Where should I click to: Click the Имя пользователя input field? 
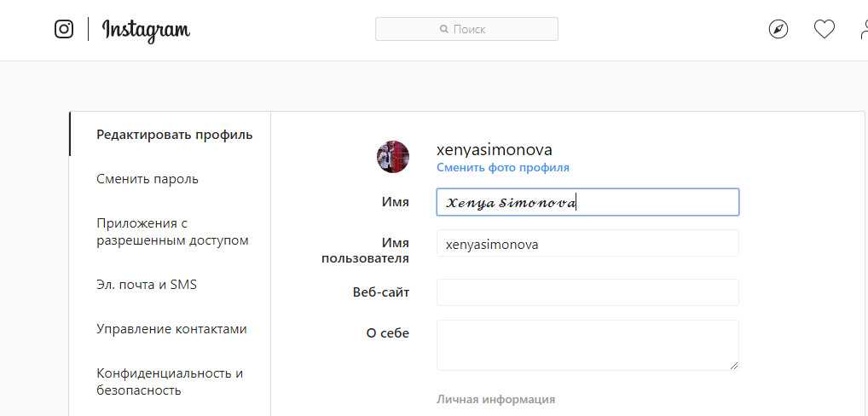[x=587, y=244]
